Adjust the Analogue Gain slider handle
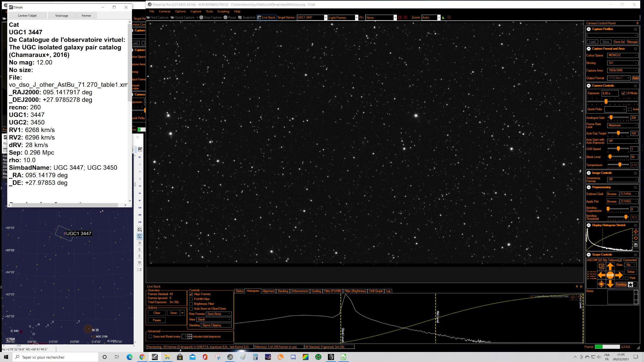 611,118
